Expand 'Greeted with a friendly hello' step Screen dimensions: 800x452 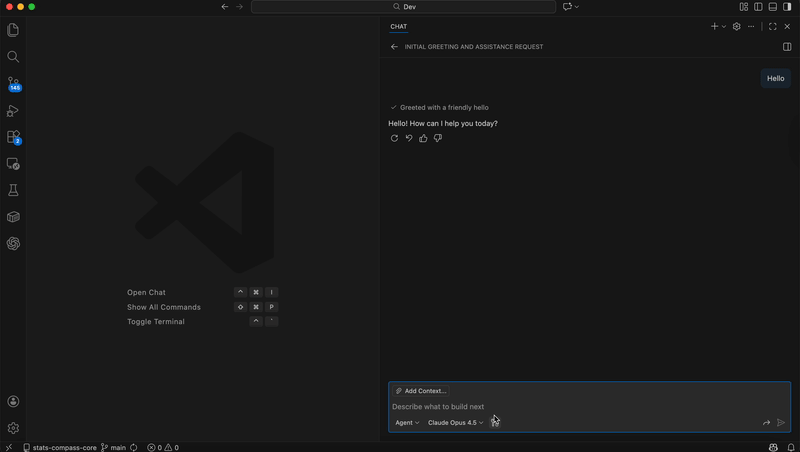(439, 108)
